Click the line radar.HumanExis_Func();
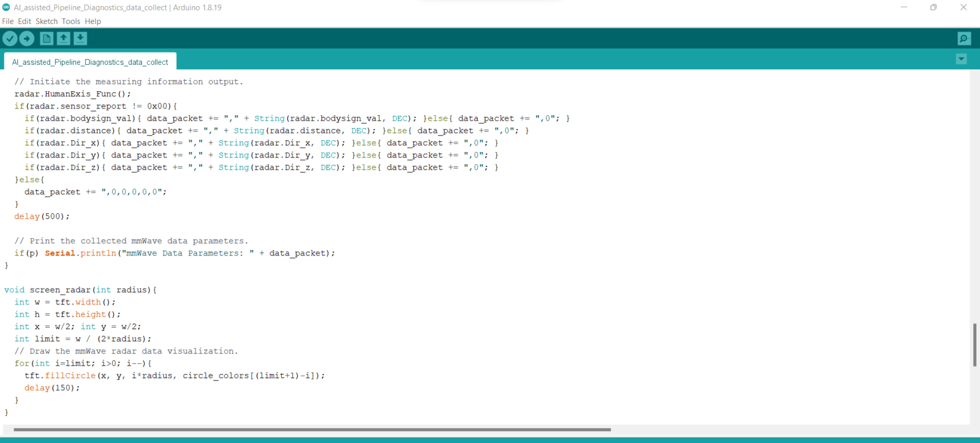 73,94
